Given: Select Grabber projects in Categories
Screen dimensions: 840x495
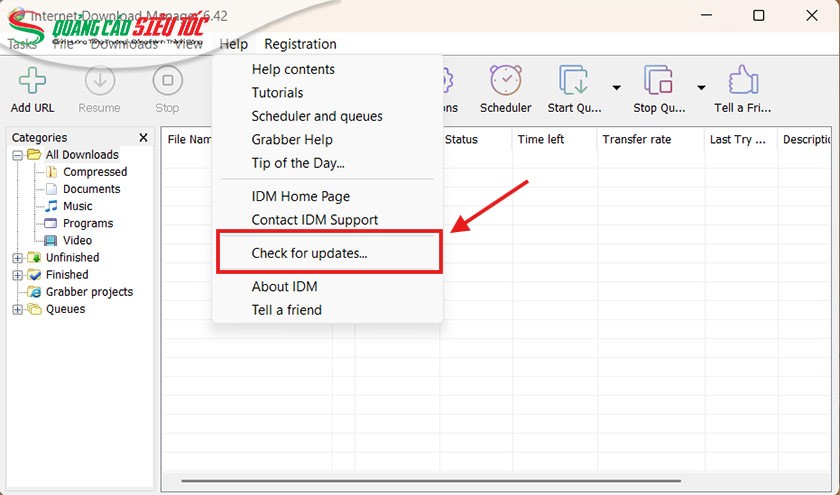Looking at the screenshot, I should [89, 292].
